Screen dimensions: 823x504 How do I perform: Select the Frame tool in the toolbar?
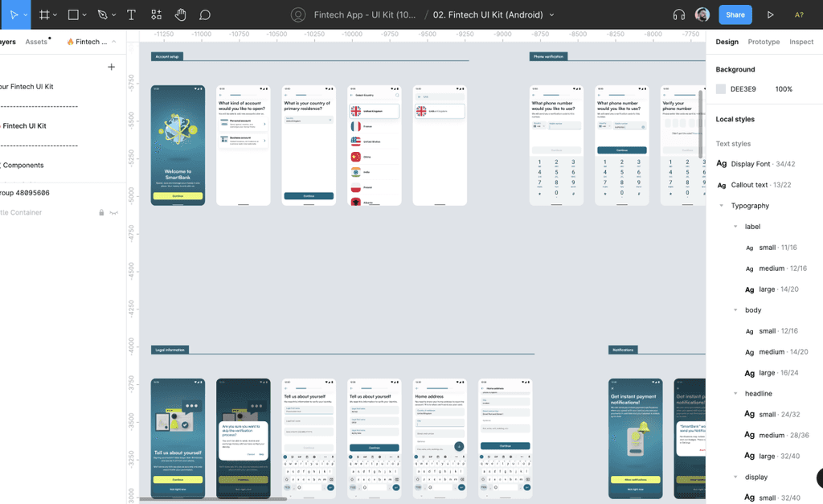[46, 14]
